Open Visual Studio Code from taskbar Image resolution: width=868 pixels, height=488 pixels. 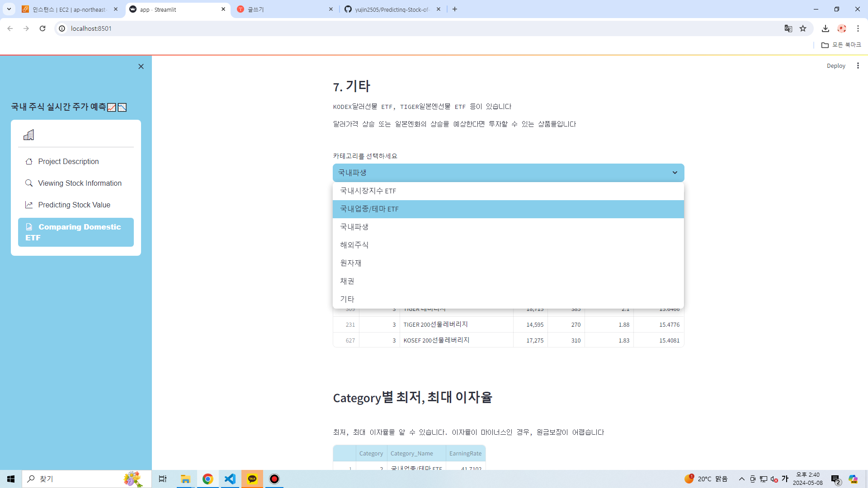(230, 479)
